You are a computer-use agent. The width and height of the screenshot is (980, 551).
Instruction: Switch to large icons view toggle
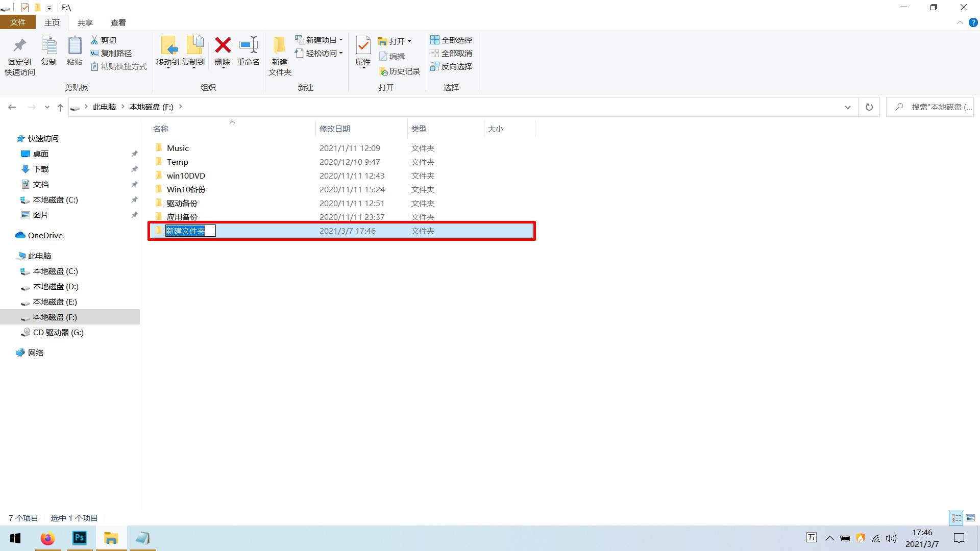(x=970, y=518)
